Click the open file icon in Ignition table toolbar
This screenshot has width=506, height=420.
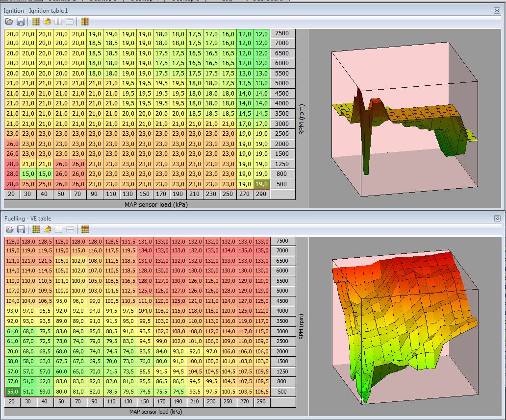[9, 22]
